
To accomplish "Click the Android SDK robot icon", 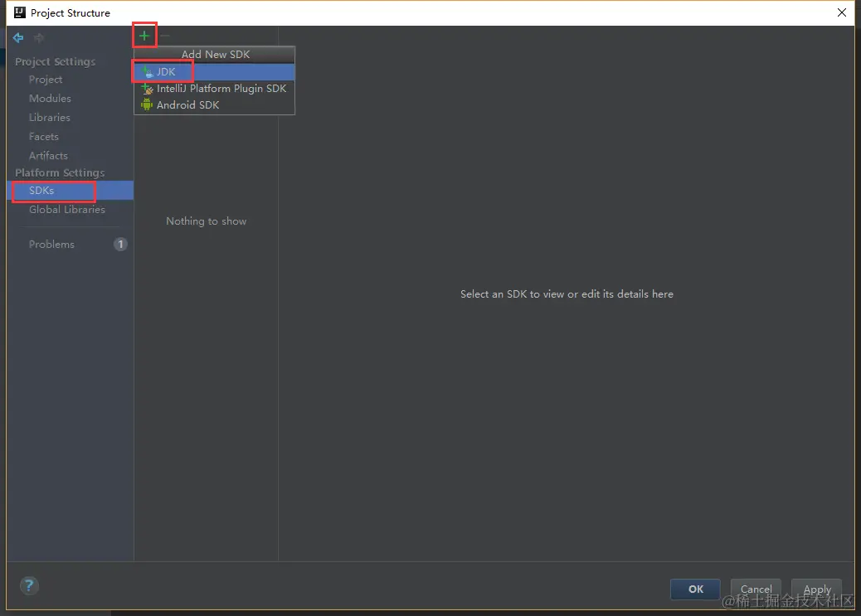I will [147, 104].
